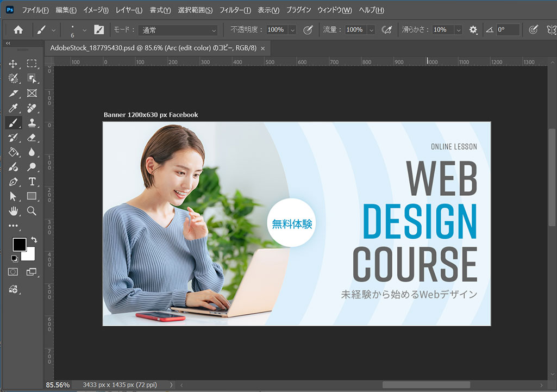
Task: Enable airbrush style build-up
Action: 386,30
